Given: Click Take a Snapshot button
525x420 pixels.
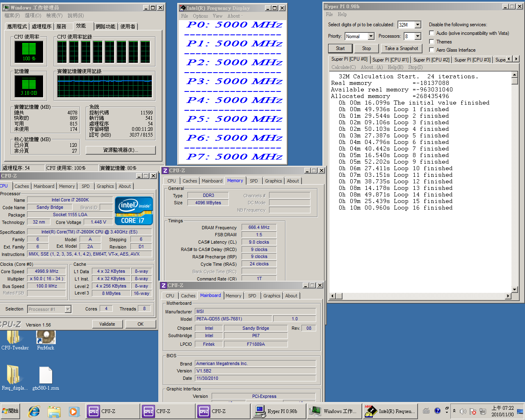Looking at the screenshot, I should click(401, 48).
